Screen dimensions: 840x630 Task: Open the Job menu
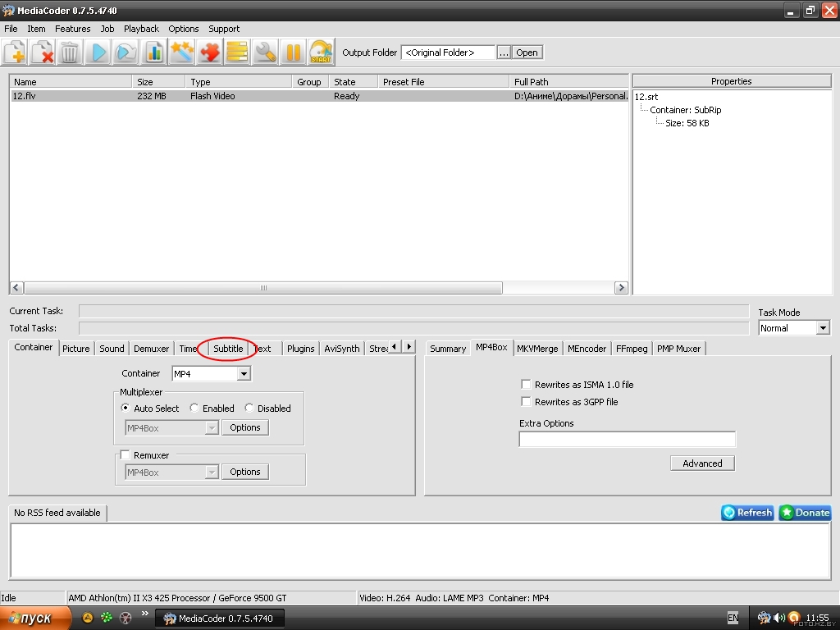[107, 29]
